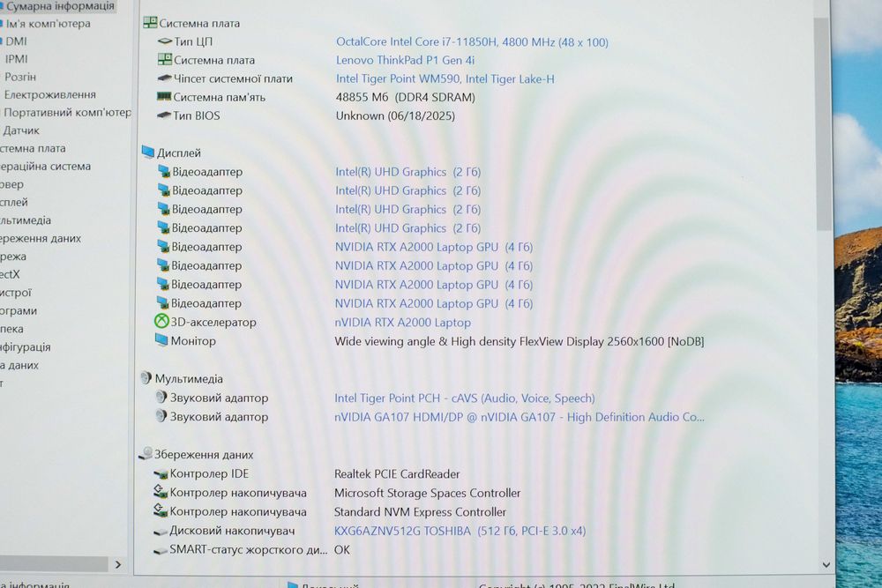Select Розгін in the left tree
The width and height of the screenshot is (882, 588).
pos(20,77)
